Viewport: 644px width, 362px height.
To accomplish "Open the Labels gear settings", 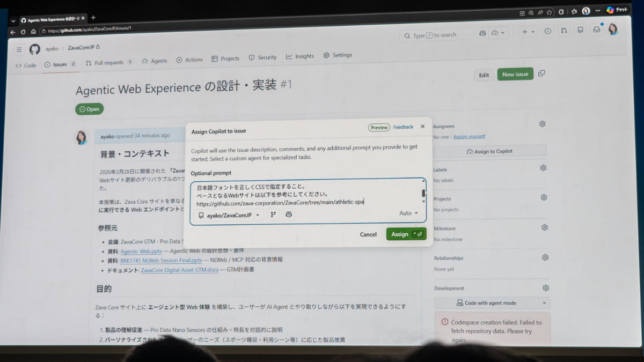I will [543, 168].
